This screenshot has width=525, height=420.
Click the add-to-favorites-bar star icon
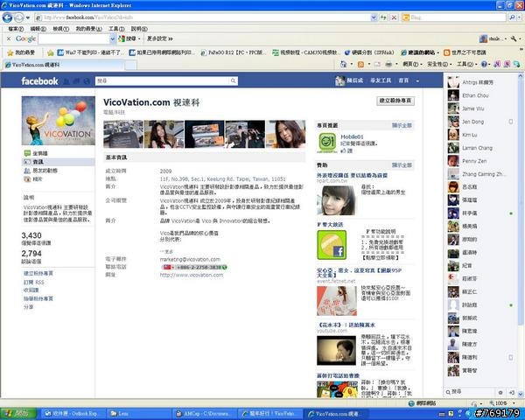[51, 52]
